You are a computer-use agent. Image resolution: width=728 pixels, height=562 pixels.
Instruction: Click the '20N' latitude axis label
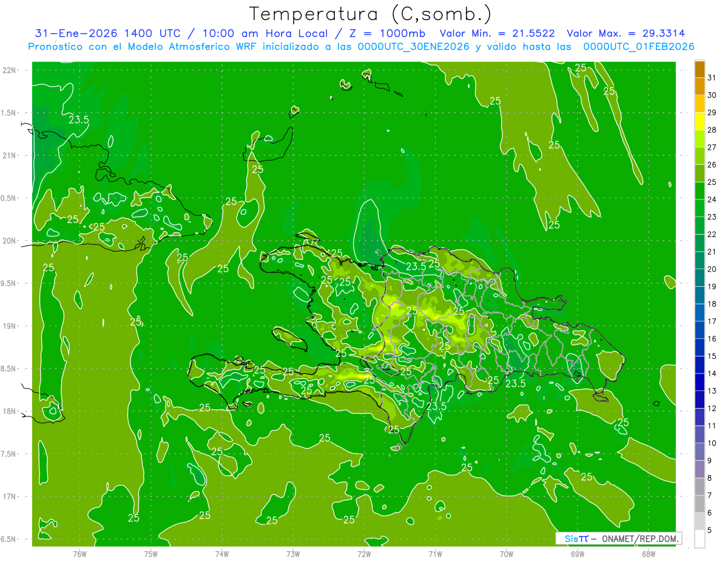tap(9, 241)
